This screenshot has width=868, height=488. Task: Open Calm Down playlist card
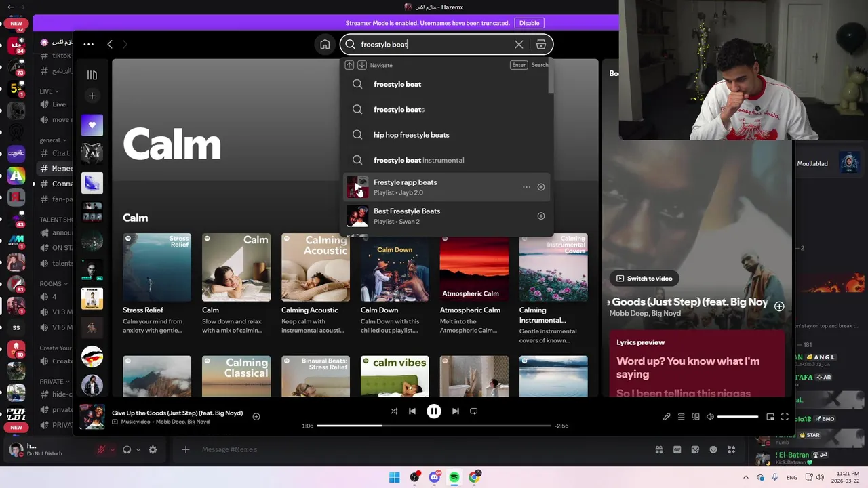click(x=395, y=285)
